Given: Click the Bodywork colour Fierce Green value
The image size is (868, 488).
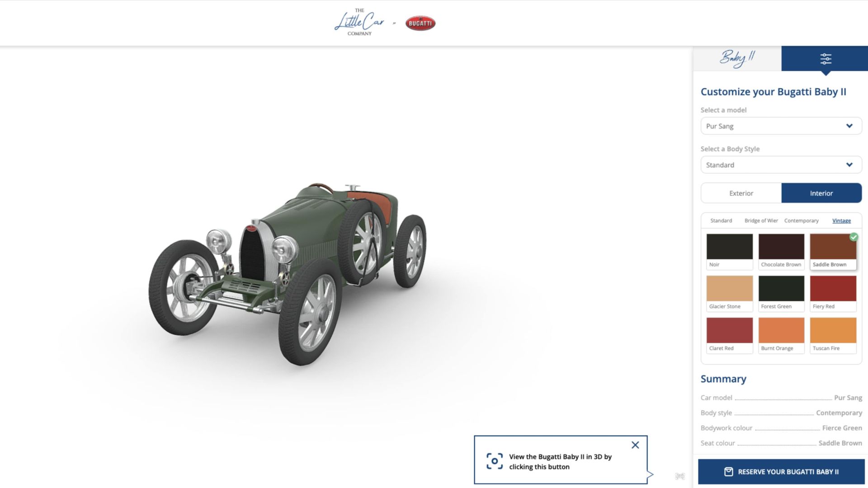Looking at the screenshot, I should (842, 428).
